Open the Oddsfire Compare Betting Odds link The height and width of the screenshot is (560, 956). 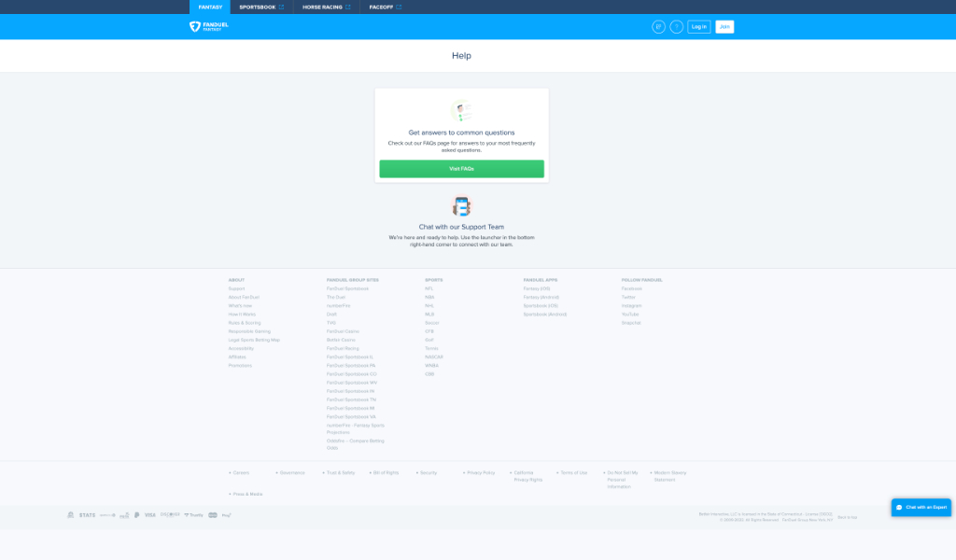[356, 444]
